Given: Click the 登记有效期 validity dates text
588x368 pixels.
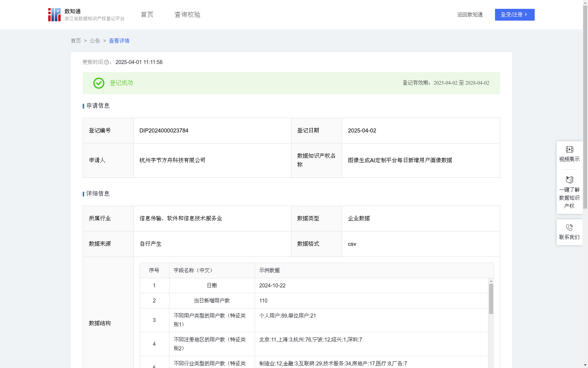Looking at the screenshot, I should pyautogui.click(x=446, y=83).
